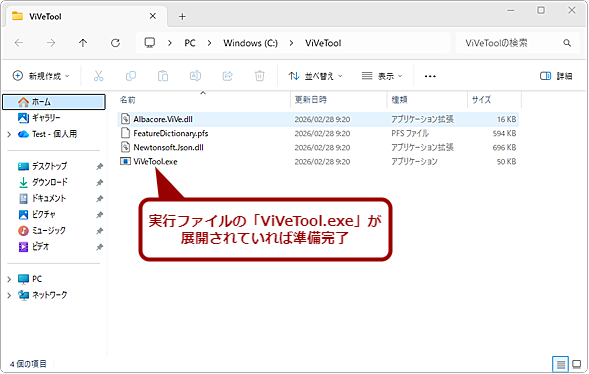Click the Paste clipboard icon

(x=163, y=76)
